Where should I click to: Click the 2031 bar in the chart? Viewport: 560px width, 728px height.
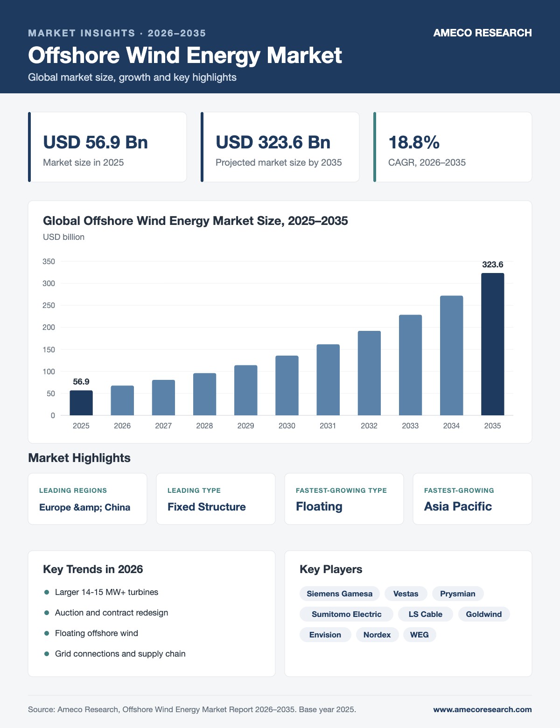point(328,380)
